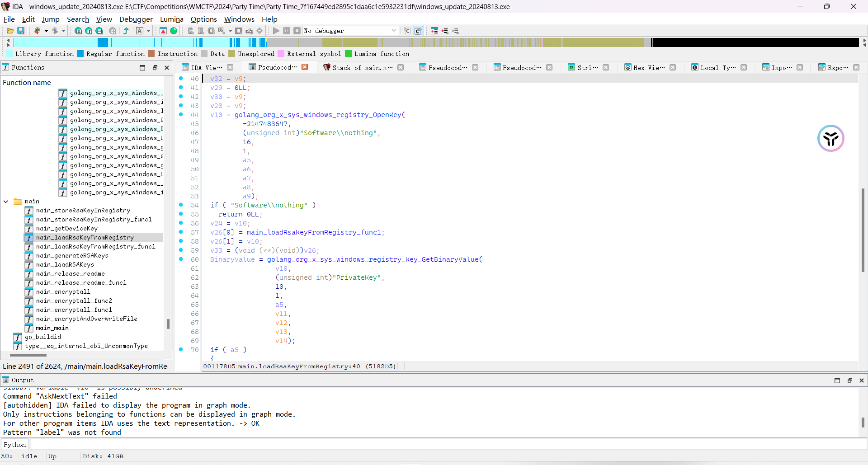The height and width of the screenshot is (465, 868).
Task: Click the green circle toolbar icon
Action: click(x=174, y=31)
